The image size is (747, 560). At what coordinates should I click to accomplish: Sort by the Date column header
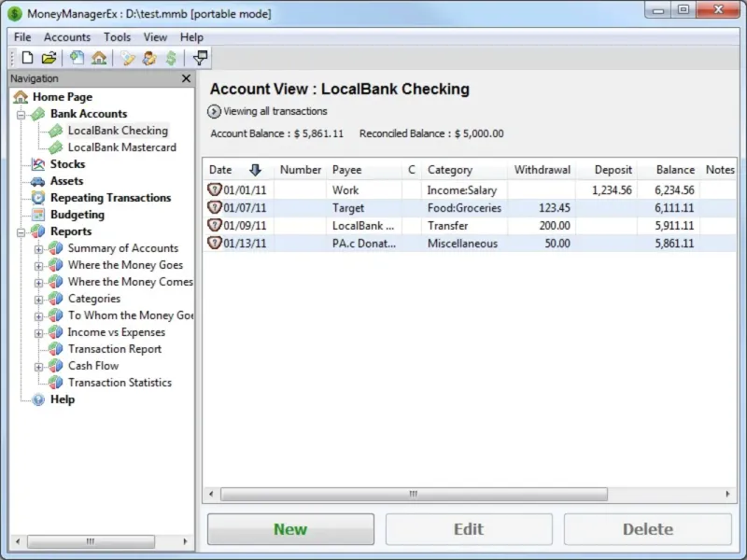point(238,170)
